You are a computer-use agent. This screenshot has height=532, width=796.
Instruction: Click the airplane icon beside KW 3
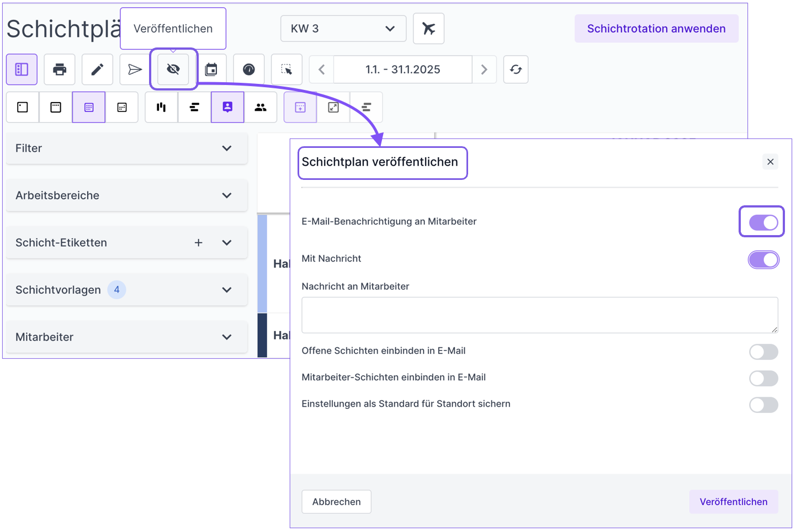coord(429,29)
